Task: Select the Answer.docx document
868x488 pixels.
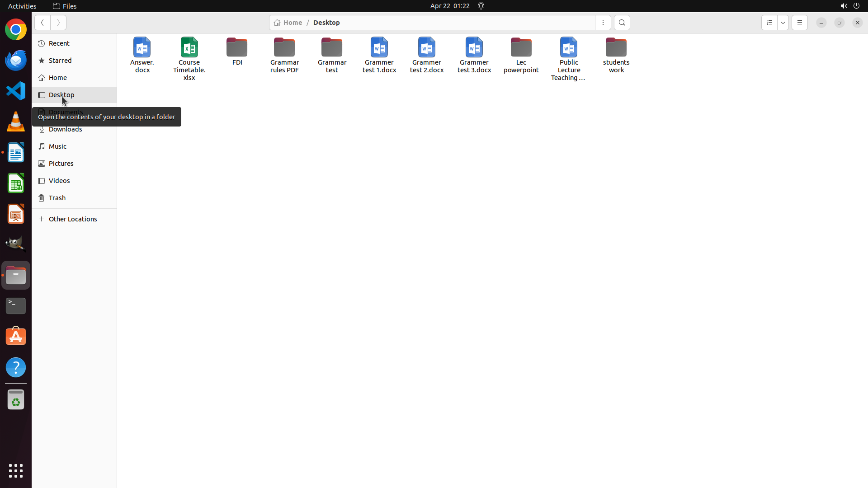Action: [x=142, y=48]
